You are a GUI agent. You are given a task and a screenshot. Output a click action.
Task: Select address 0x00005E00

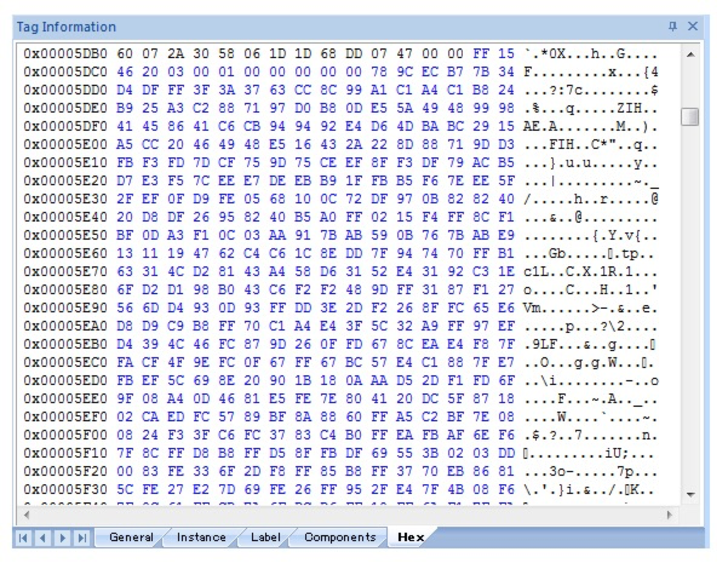pos(66,144)
